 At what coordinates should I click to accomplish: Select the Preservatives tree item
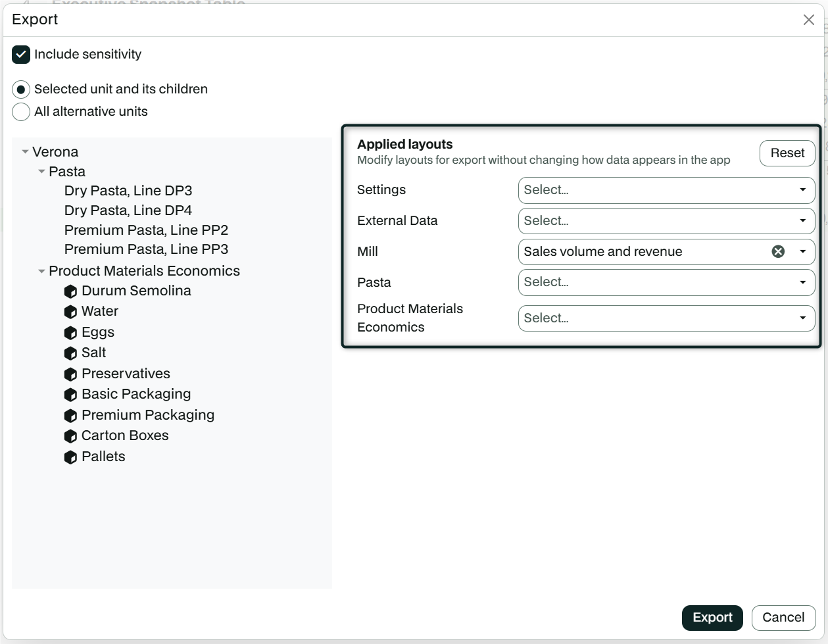[x=126, y=374]
